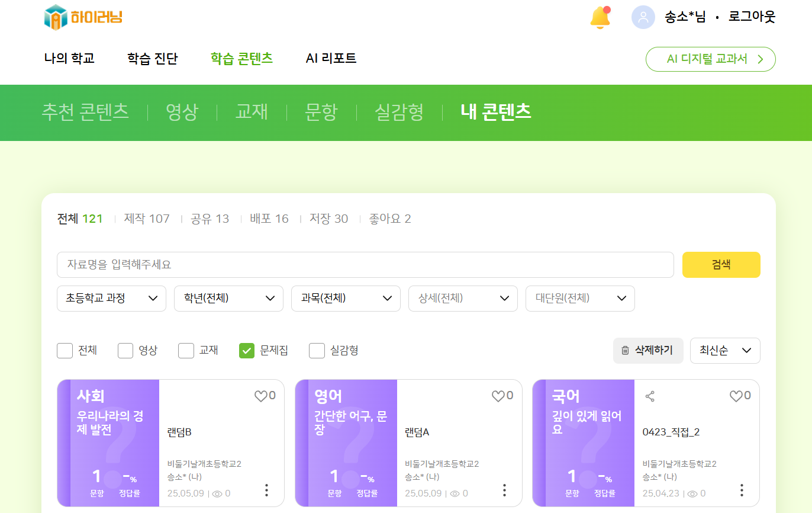Open three-dot menu on 랜덤B card
This screenshot has width=812, height=513.
point(266,490)
